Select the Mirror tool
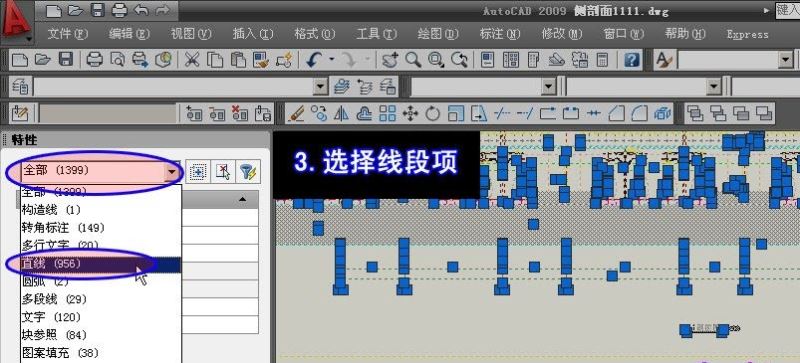Screen dimensions: 800x363 click(341, 113)
